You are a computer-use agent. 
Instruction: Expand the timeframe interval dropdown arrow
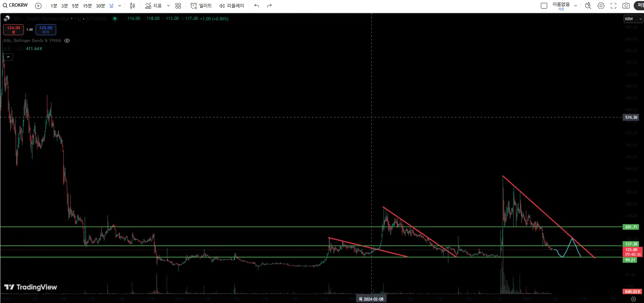120,6
